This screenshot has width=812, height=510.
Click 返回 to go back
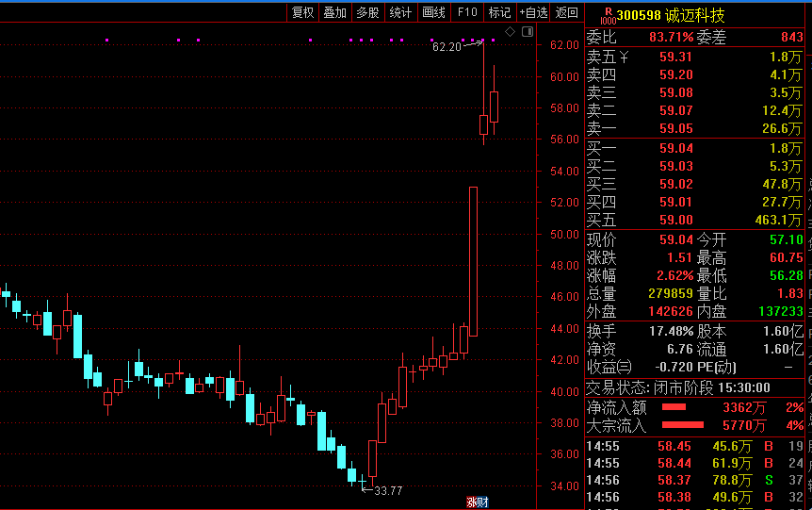point(566,12)
